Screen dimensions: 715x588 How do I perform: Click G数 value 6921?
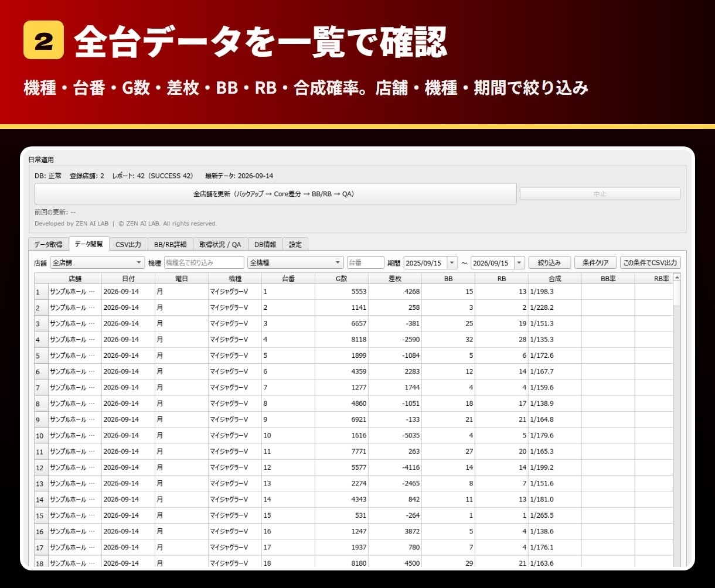pyautogui.click(x=358, y=420)
